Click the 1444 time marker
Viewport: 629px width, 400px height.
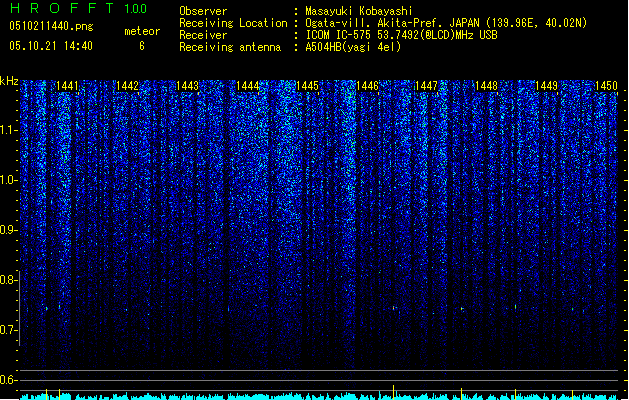coord(248,86)
